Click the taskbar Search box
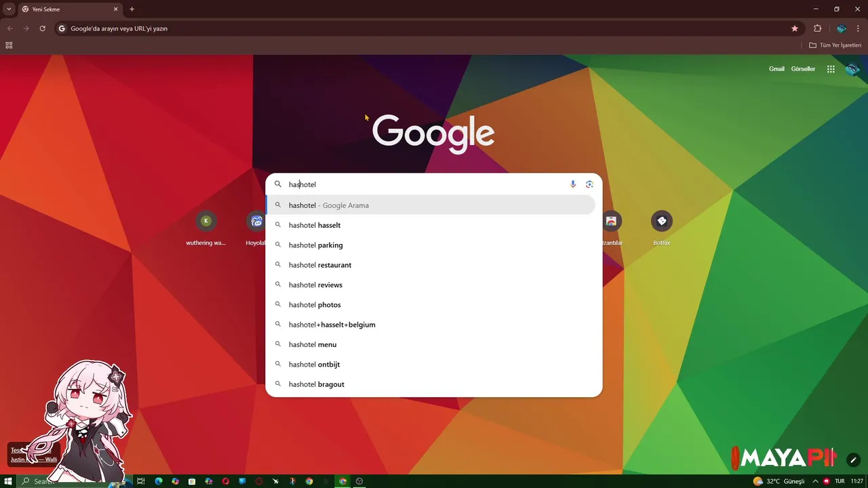Image resolution: width=868 pixels, height=488 pixels. point(75,481)
